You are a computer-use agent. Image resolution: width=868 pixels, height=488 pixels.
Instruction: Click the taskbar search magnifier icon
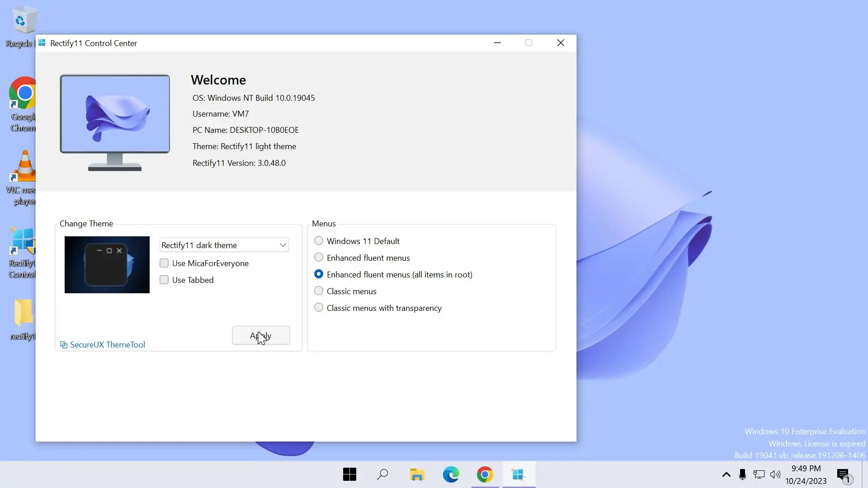382,474
